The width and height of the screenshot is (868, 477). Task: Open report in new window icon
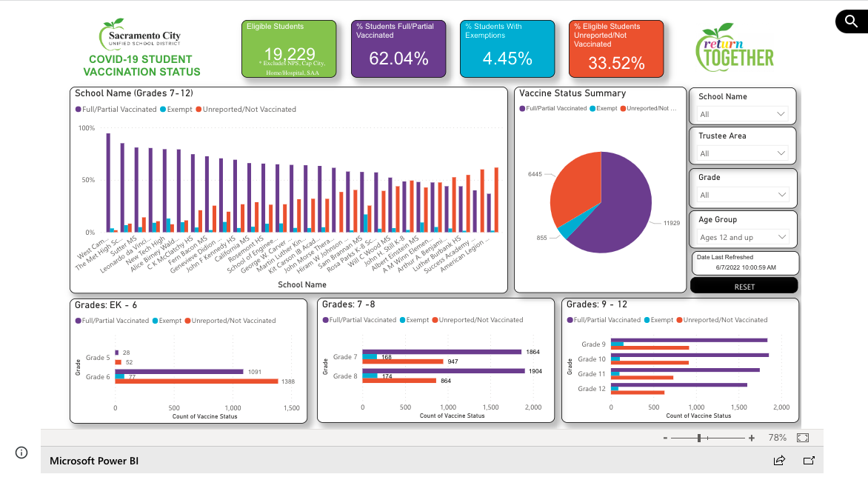click(x=809, y=461)
